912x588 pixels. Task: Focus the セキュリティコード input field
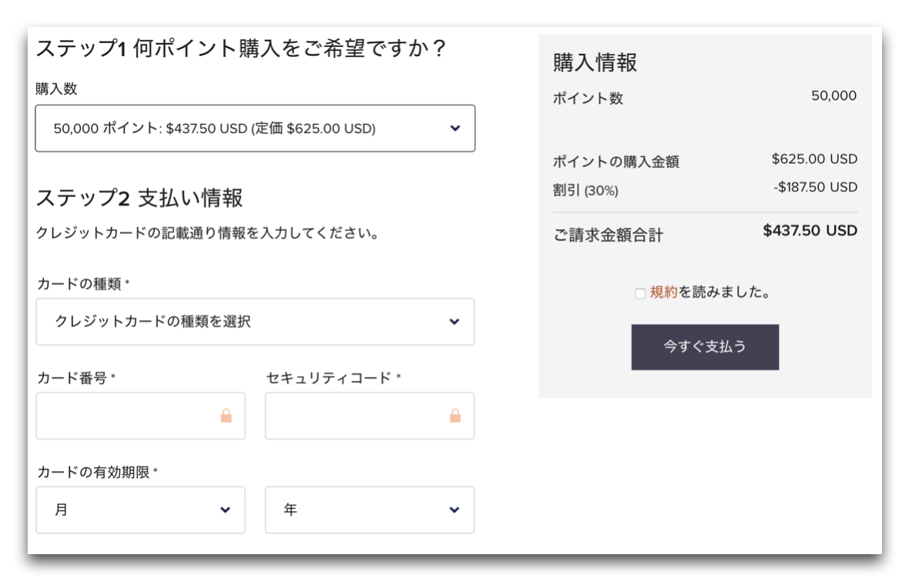tap(370, 416)
